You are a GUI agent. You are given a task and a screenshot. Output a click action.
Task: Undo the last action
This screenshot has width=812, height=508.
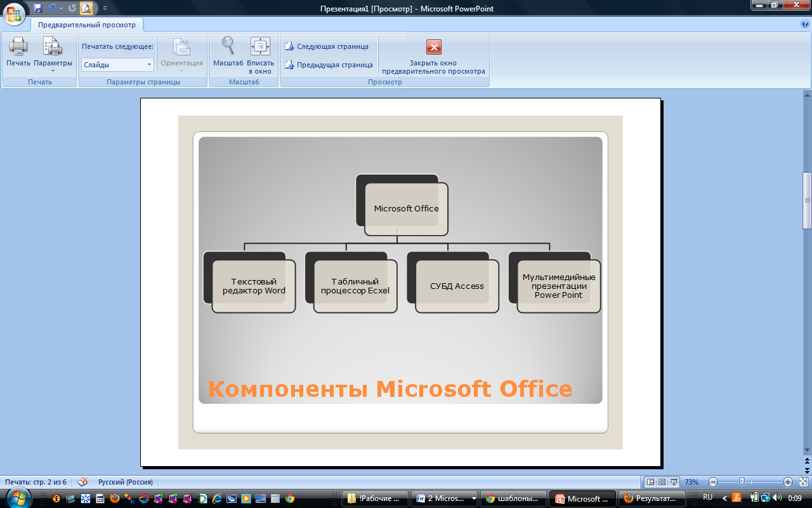(53, 9)
